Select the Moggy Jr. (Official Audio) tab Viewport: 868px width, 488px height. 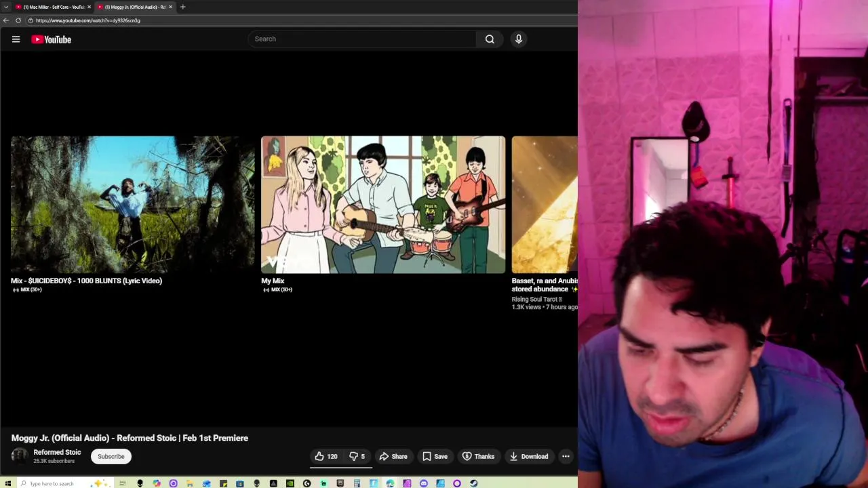pyautogui.click(x=134, y=7)
